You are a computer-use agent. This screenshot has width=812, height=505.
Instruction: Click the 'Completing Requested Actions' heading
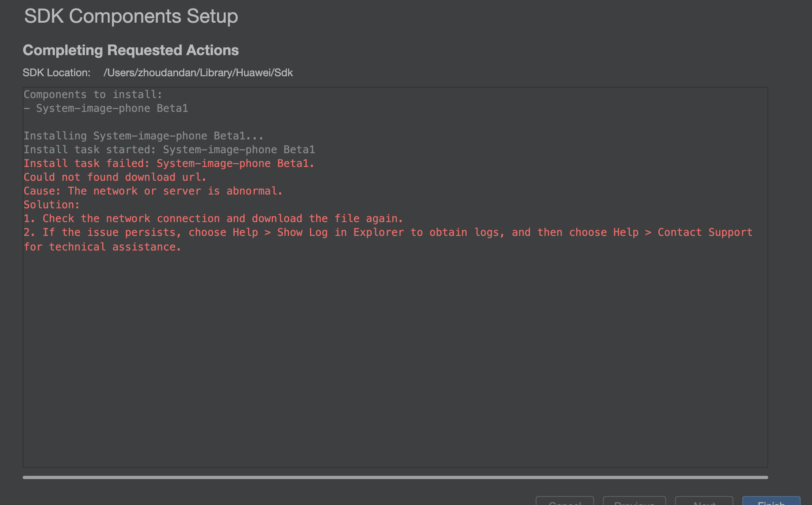click(130, 50)
